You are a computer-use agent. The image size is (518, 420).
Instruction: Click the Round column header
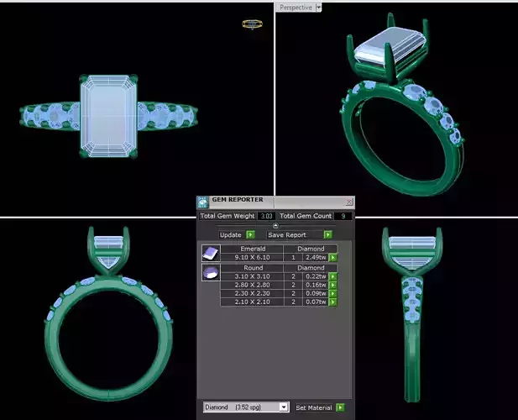[253, 268]
